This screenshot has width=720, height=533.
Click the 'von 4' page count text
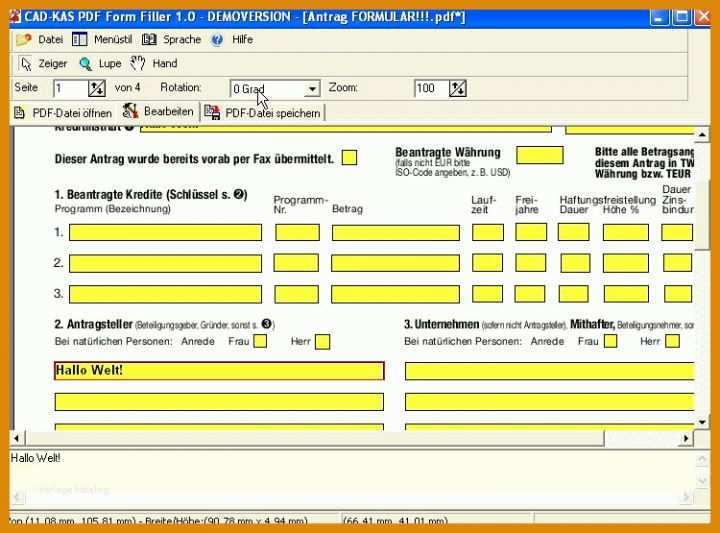[x=127, y=87]
